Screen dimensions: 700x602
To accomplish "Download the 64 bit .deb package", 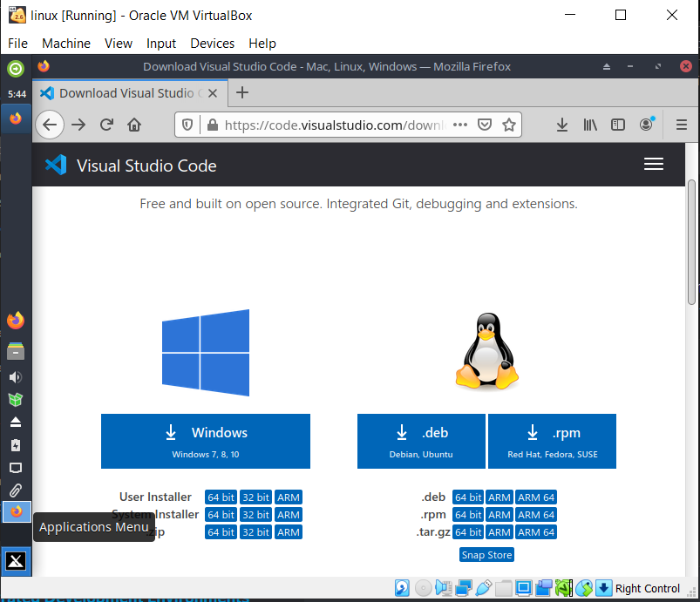I will tap(467, 497).
